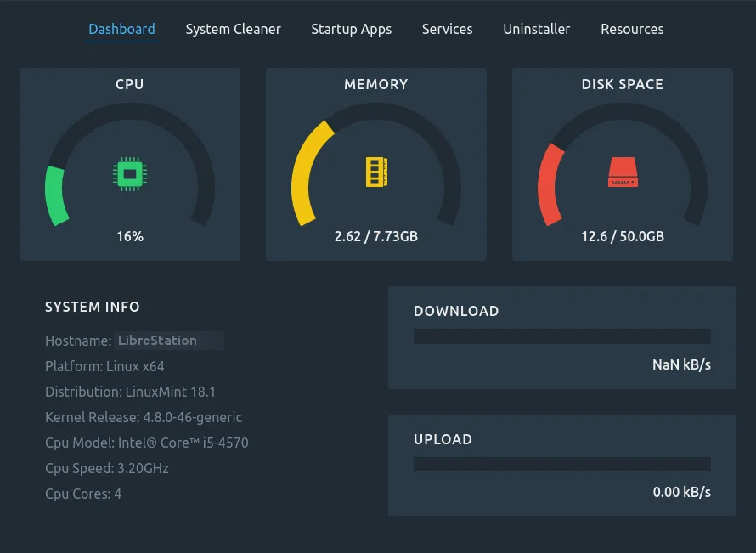Click the Cpu Model Intel Core i5-4570 line
Image resolution: width=756 pixels, height=553 pixels.
[x=147, y=443]
